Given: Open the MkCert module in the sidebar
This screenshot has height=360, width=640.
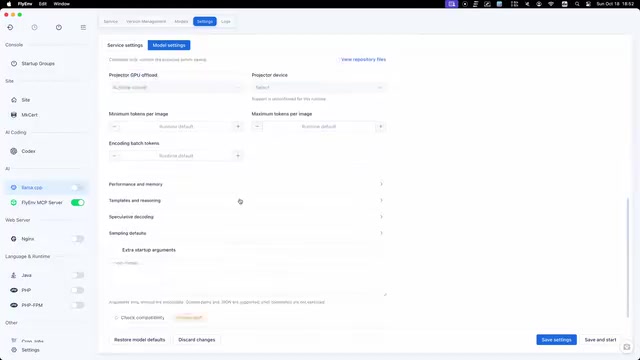Looking at the screenshot, I should [47, 115].
